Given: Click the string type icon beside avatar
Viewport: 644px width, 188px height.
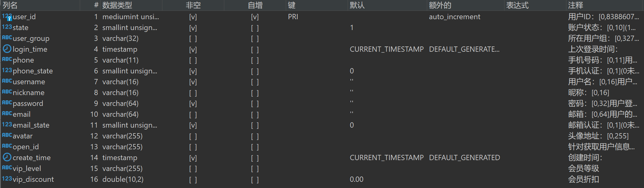Looking at the screenshot, I should 7,136.
